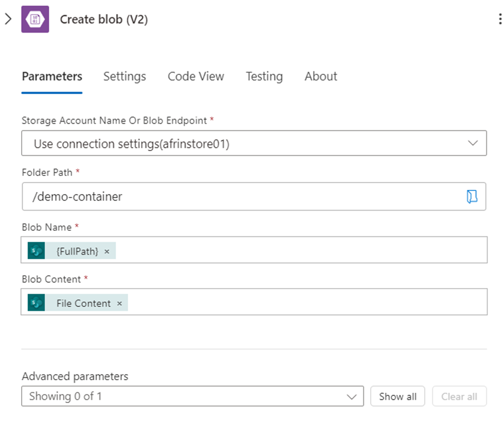The image size is (504, 432).
Task: Open the Testing tab
Action: [264, 76]
